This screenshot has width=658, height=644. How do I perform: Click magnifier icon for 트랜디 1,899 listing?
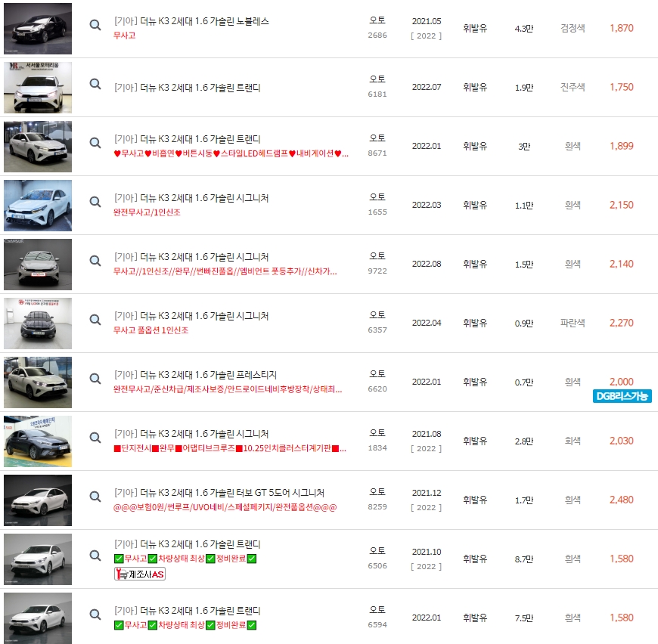click(x=95, y=143)
